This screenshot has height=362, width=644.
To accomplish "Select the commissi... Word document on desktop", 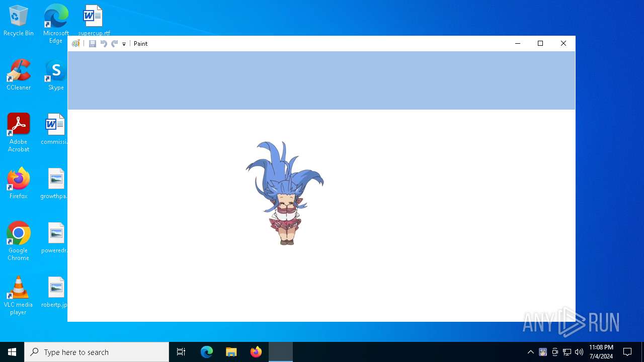I will pyautogui.click(x=54, y=130).
